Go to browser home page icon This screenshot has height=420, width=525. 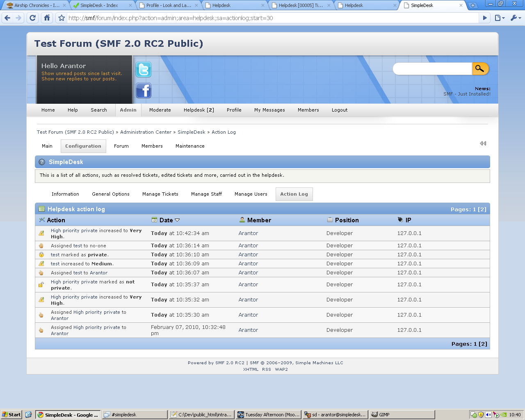[47, 18]
